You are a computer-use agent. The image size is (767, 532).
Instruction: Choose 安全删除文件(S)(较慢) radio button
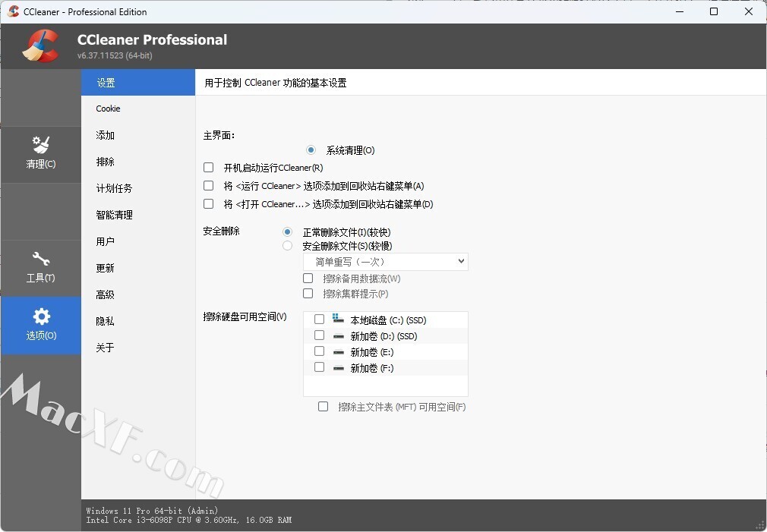tap(287, 246)
